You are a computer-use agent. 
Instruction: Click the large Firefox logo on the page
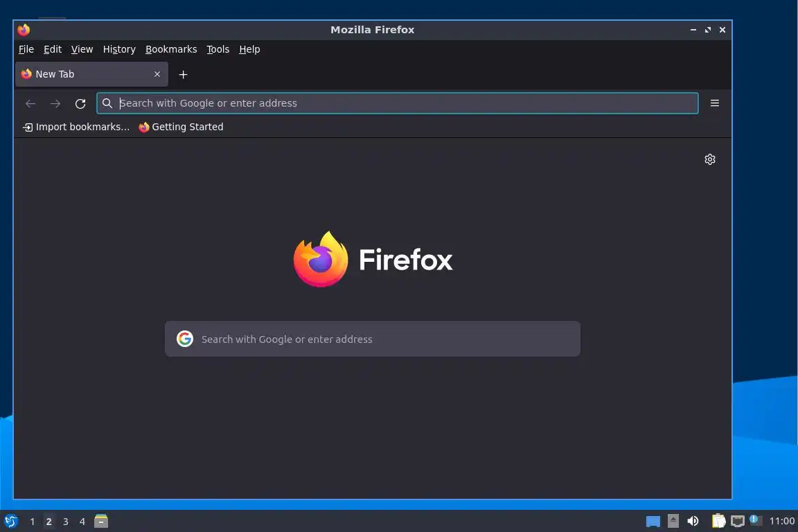click(x=321, y=259)
